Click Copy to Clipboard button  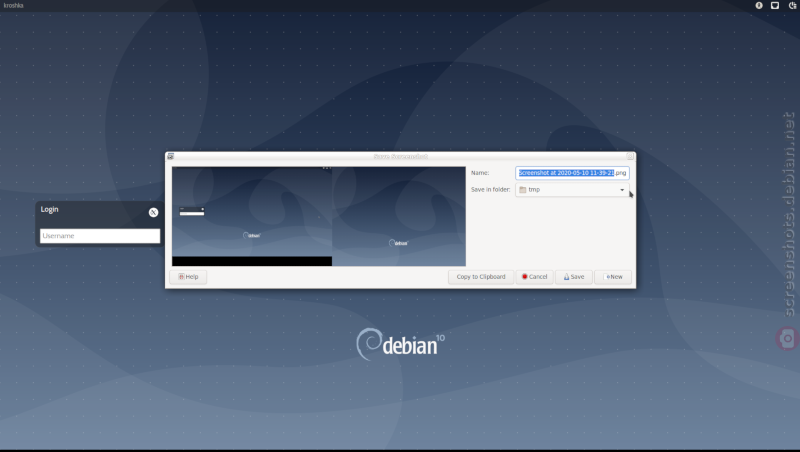point(481,277)
